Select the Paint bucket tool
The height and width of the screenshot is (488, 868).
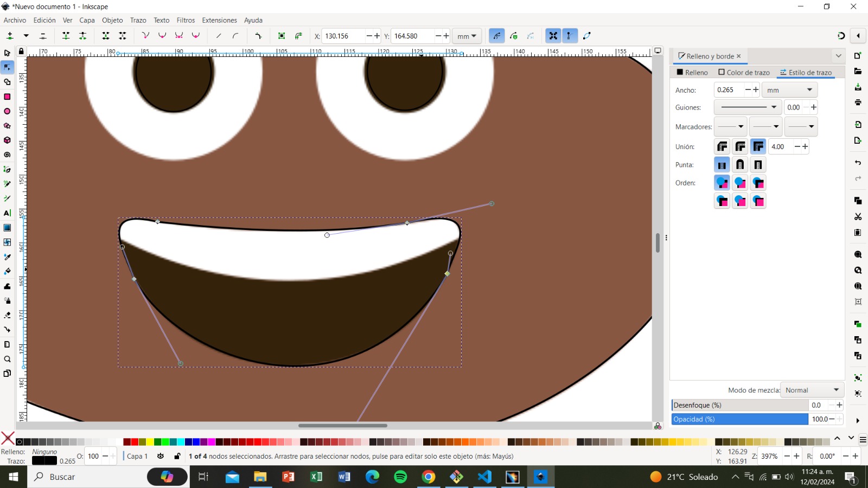click(x=7, y=271)
